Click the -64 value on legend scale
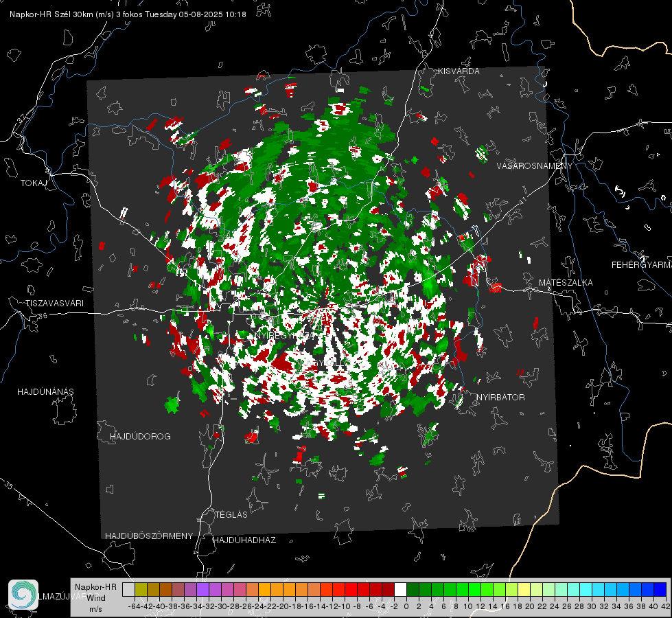The height and width of the screenshot is (618, 672). (x=134, y=606)
